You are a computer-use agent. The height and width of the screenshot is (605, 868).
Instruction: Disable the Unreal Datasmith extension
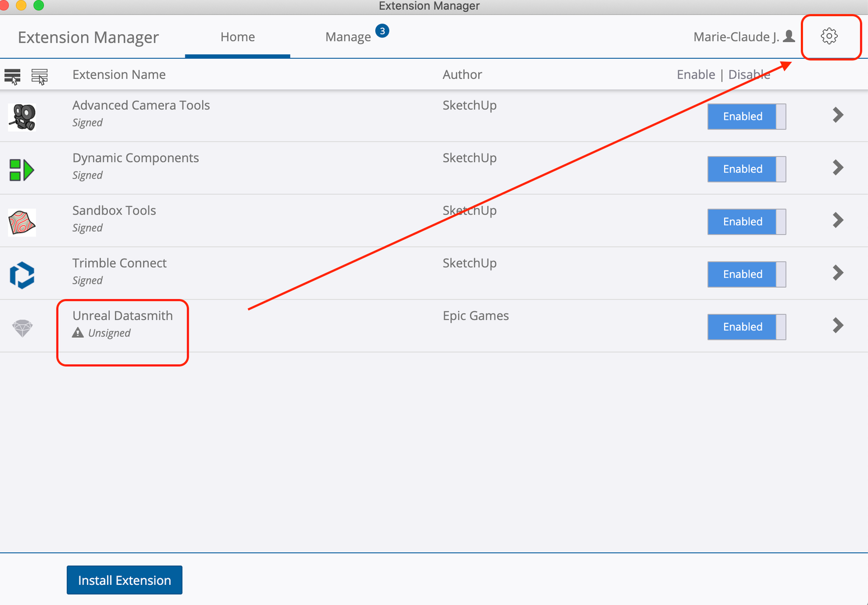746,327
